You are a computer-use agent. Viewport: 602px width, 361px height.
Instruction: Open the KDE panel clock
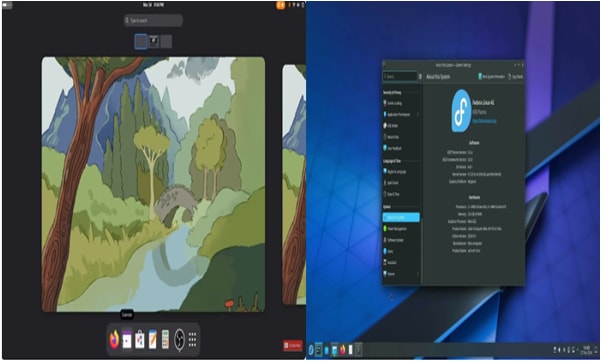586,349
